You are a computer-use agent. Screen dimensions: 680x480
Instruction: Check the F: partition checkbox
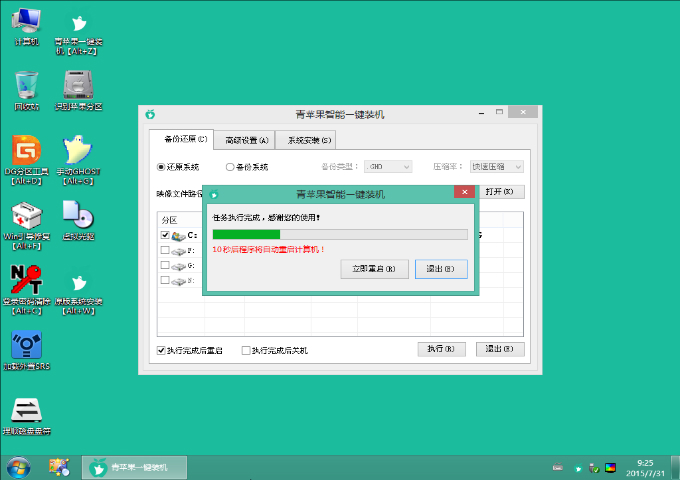pyautogui.click(x=165, y=250)
